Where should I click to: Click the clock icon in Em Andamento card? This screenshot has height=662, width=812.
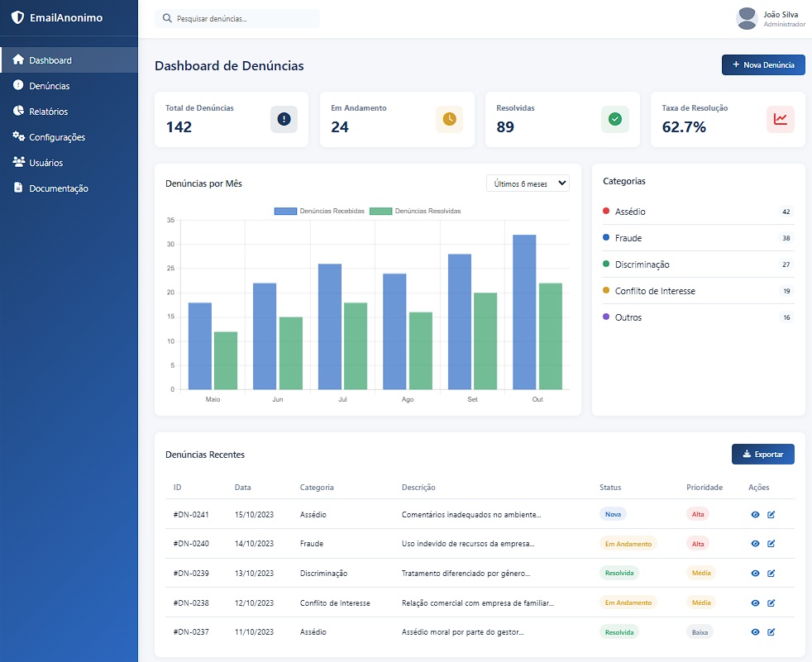pos(449,119)
